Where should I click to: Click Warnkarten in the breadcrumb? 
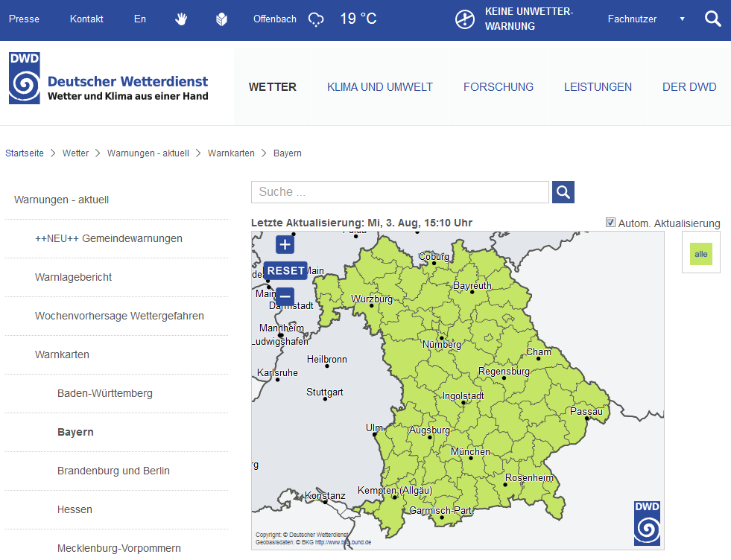[231, 153]
